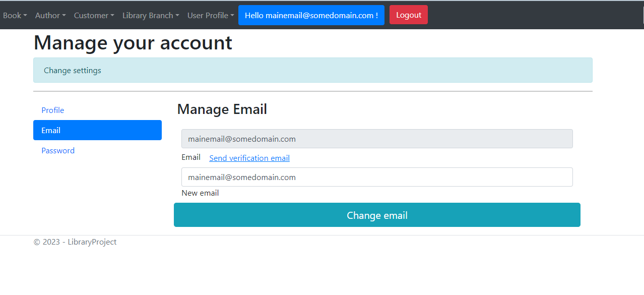644x295 pixels.
Task: Open the Book dropdown menu
Action: tap(14, 15)
